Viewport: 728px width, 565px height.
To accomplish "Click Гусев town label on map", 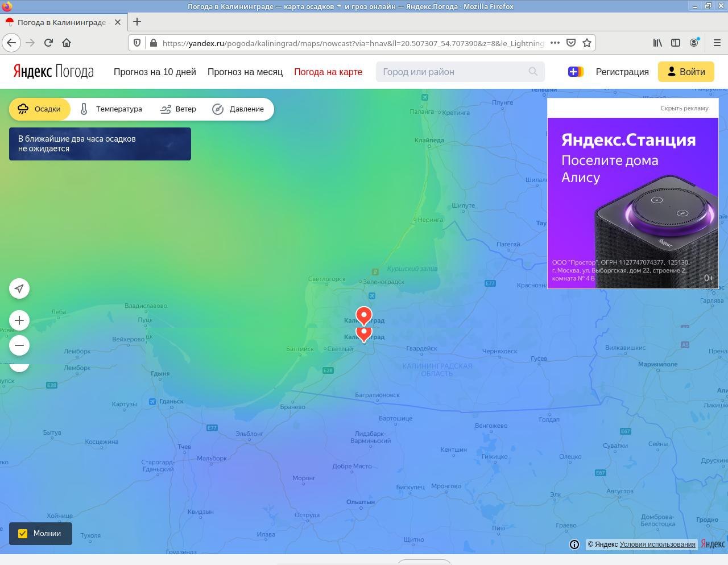I will (539, 358).
